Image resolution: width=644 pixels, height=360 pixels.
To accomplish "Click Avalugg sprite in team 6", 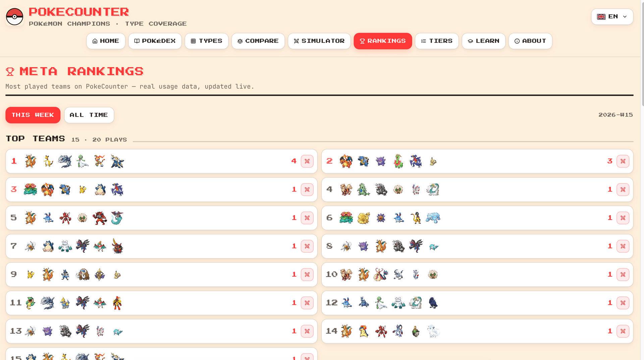I will [433, 218].
